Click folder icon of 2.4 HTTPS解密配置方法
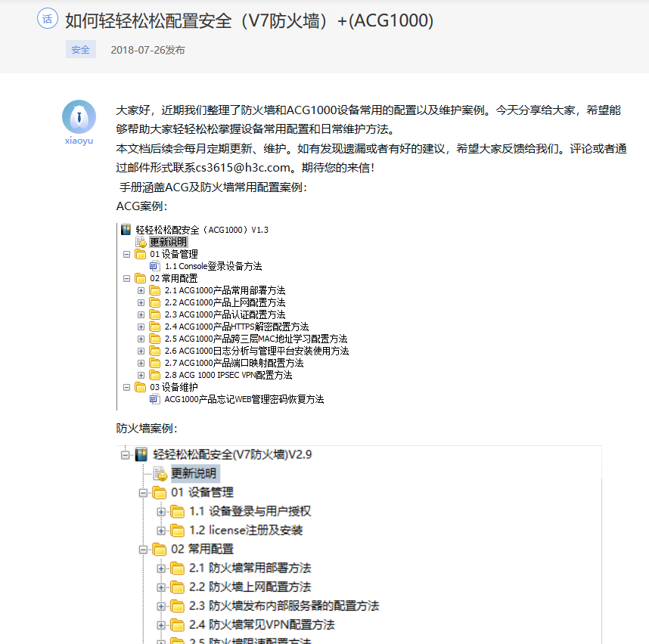 coord(155,327)
